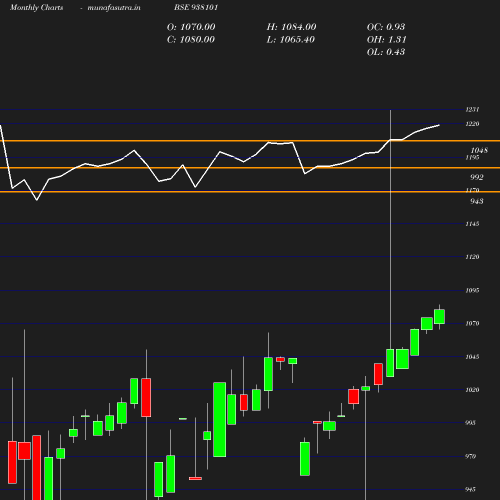Image resolution: width=500 pixels, height=500 pixels.
Task: Click the "BSE 938101" symbol label
Action: 196,7
